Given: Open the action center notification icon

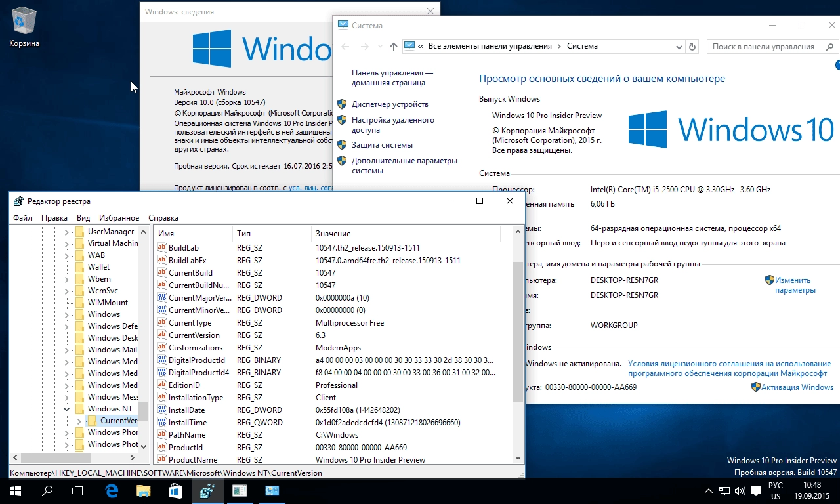Looking at the screenshot, I should (x=756, y=491).
